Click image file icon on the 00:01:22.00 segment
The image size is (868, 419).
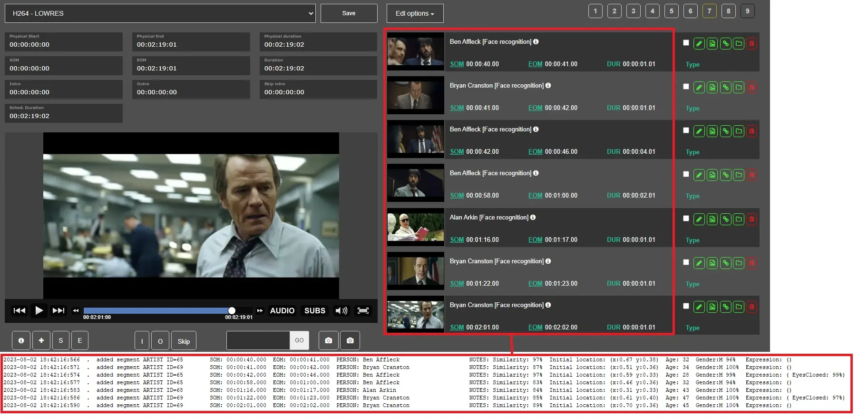712,263
